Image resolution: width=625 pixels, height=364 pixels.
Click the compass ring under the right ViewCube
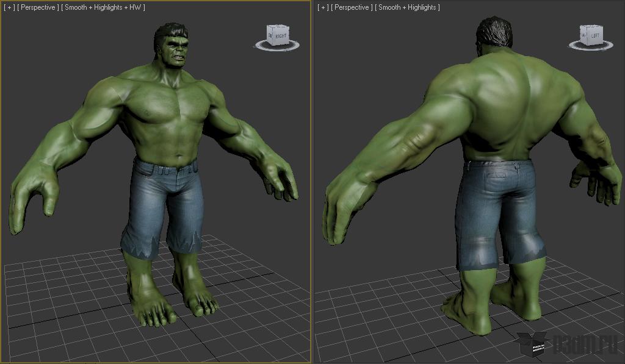[591, 46]
